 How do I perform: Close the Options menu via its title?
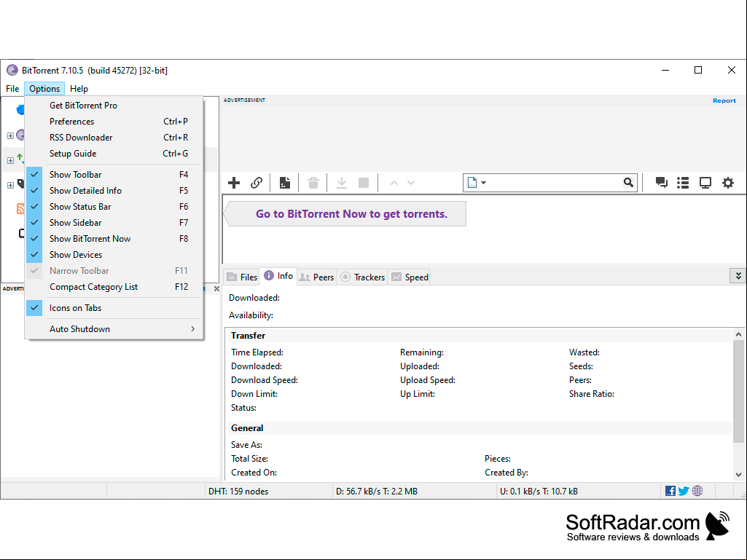(44, 89)
